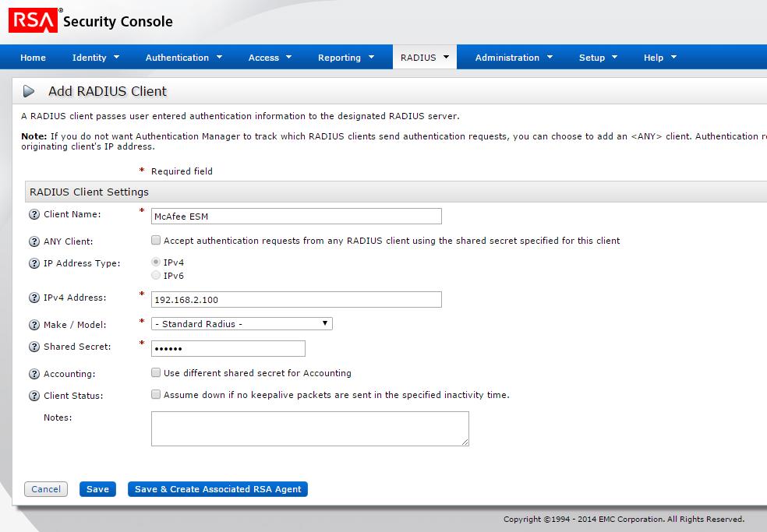Select the IPv6 radio button
Viewport: 767px width, 532px height.
coord(156,275)
